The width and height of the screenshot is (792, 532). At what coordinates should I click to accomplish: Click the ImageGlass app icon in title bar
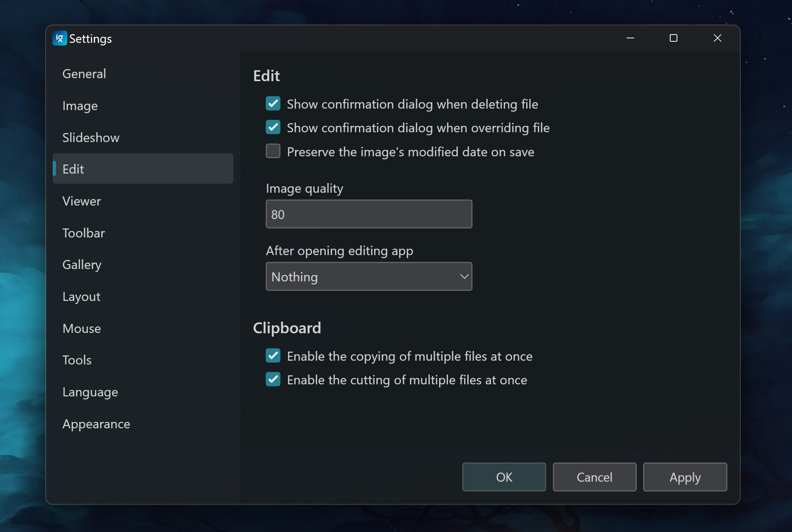pos(59,38)
